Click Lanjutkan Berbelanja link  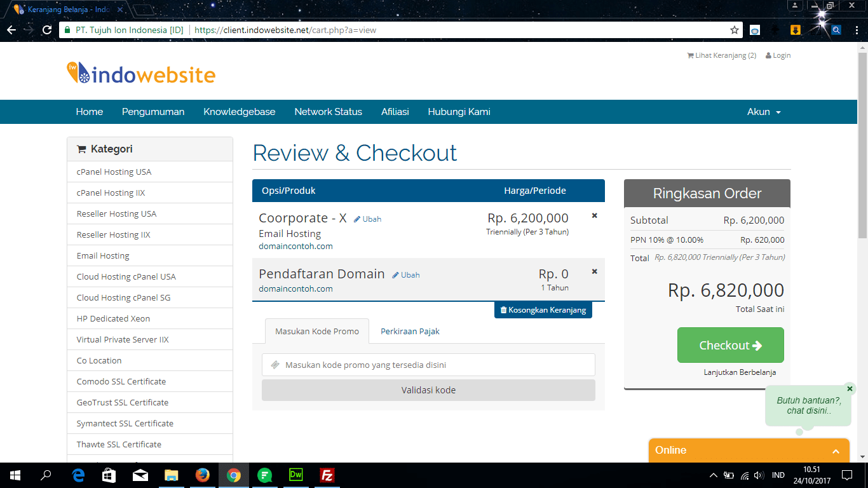tap(740, 372)
